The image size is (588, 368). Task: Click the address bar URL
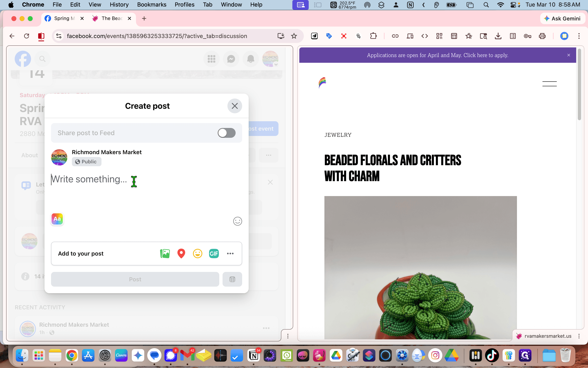[x=157, y=36]
